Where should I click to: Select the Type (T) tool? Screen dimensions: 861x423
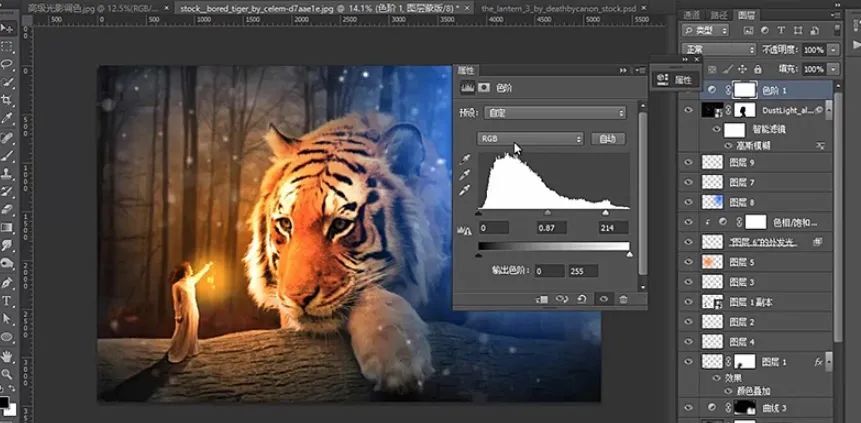[8, 300]
